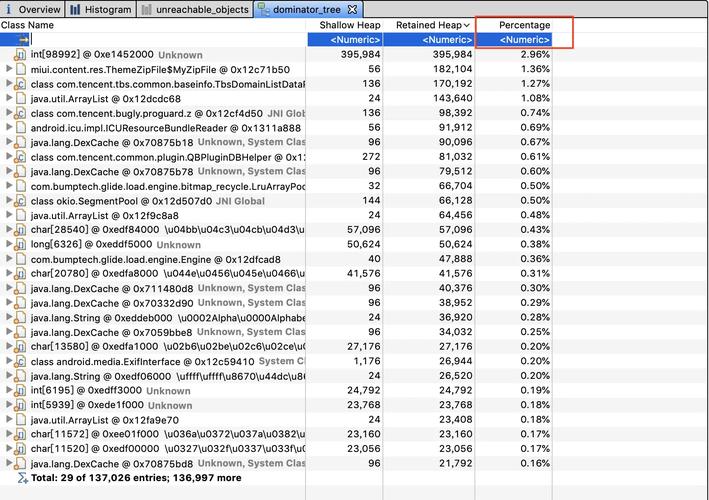Click the int[98992] array icon
This screenshot has width=709, height=500.
pyautogui.click(x=20, y=55)
